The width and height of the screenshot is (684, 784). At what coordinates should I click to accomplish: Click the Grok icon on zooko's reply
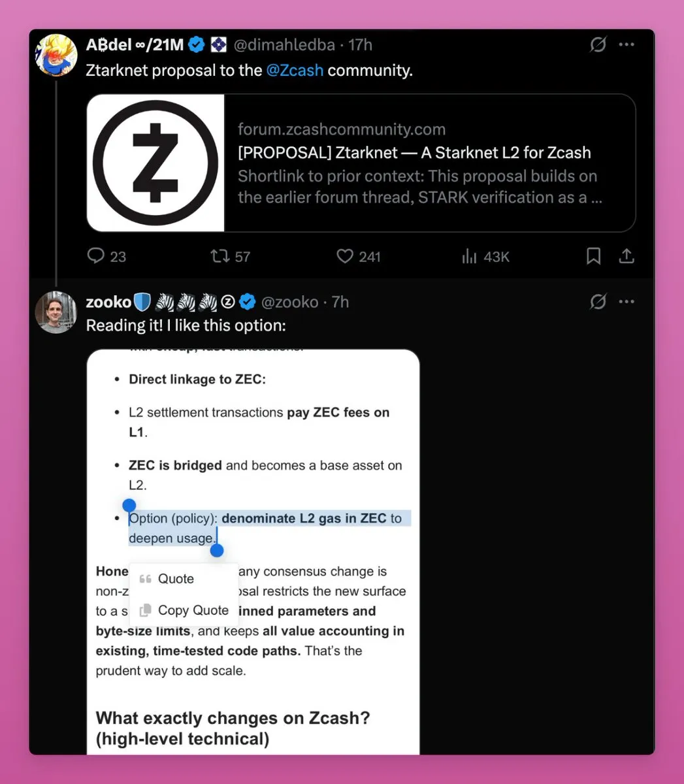[x=598, y=302]
